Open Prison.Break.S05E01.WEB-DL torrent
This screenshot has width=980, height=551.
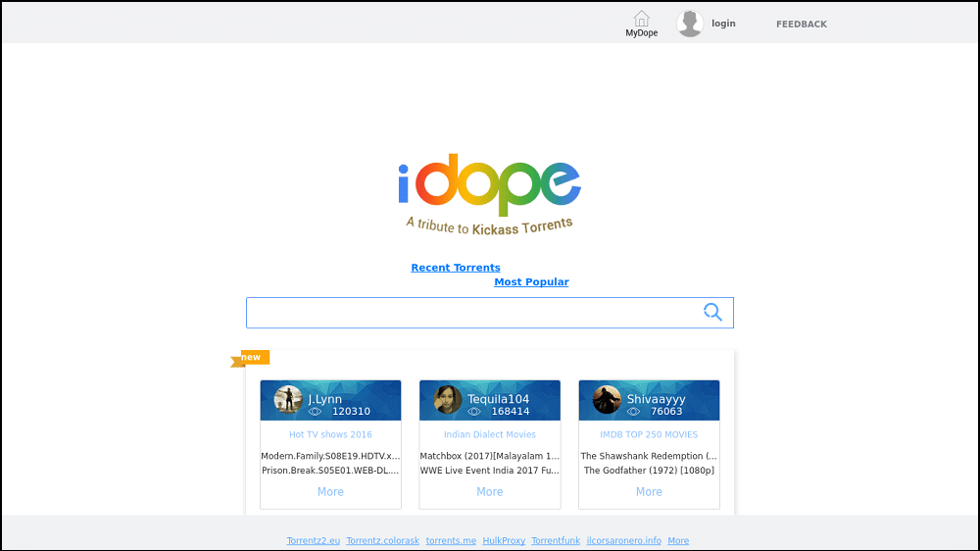click(330, 471)
